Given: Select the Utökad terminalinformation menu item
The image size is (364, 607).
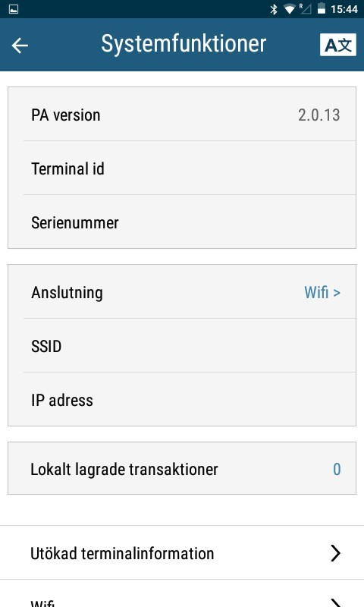Looking at the screenshot, I should pos(182,553).
